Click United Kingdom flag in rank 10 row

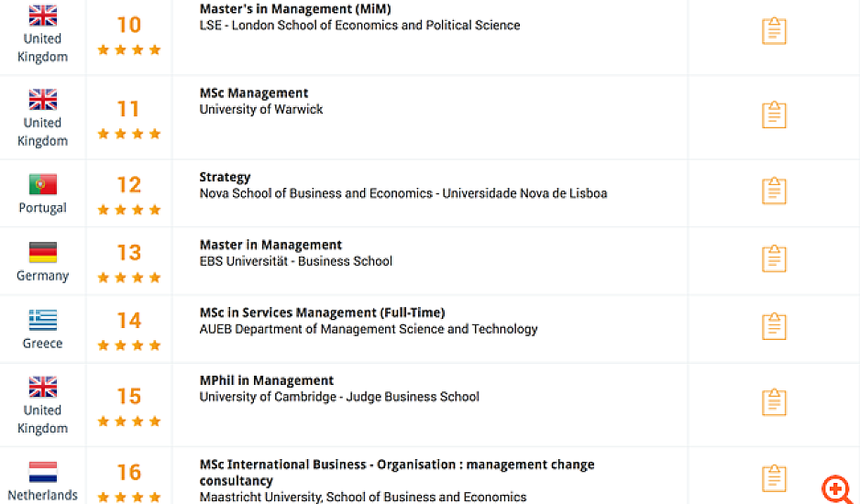pyautogui.click(x=42, y=15)
